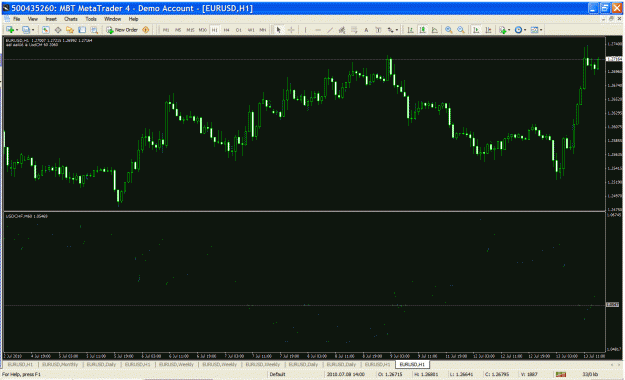This screenshot has height=380, width=625.
Task: Toggle the Terminal panel icon
Action: pyautogui.click(x=82, y=30)
